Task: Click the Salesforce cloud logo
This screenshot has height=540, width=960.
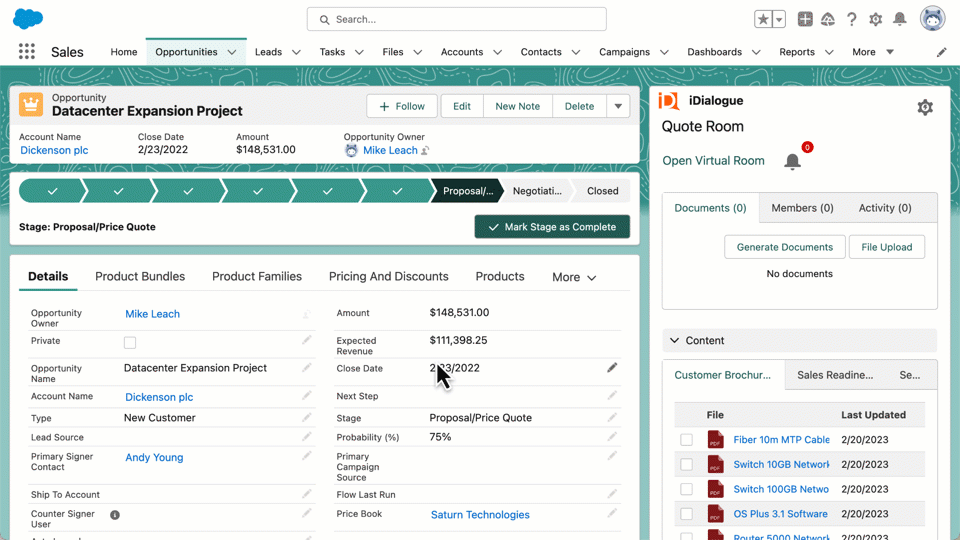Action: click(x=28, y=18)
